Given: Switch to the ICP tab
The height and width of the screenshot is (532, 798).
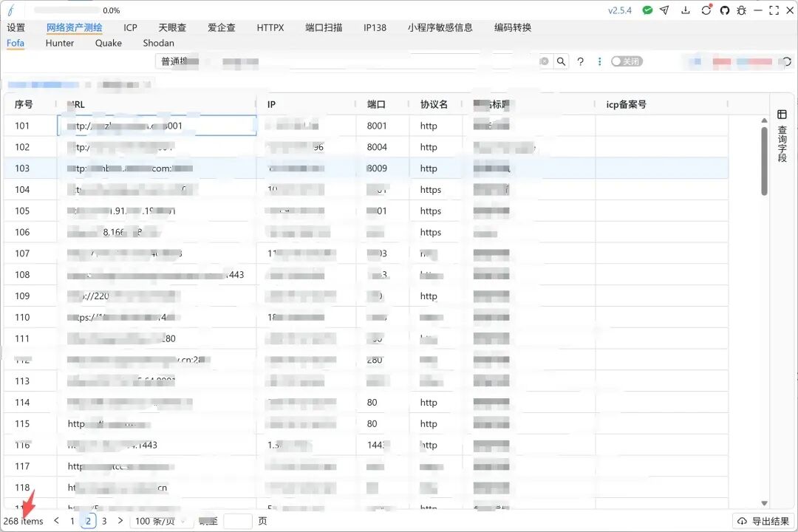Looking at the screenshot, I should pyautogui.click(x=130, y=27).
